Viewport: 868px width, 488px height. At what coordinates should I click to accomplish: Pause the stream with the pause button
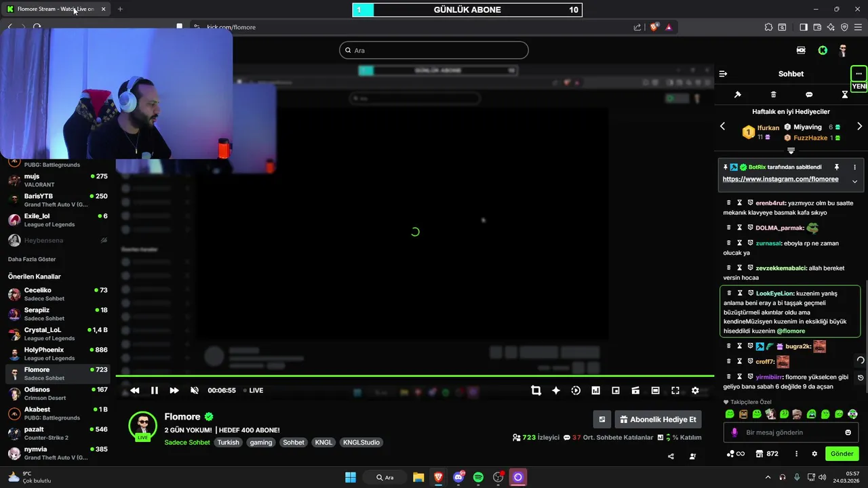[154, 390]
